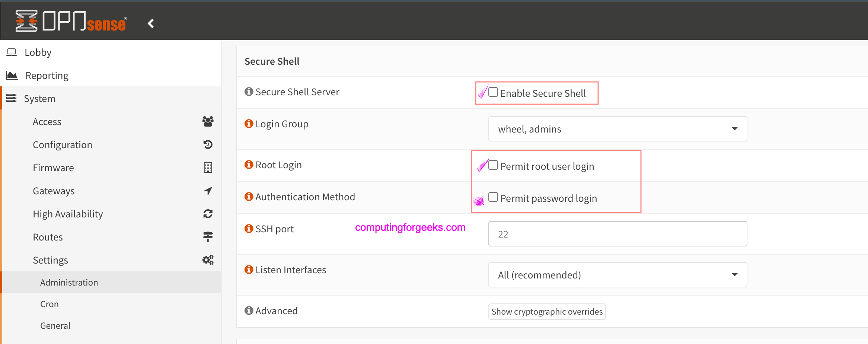The height and width of the screenshot is (344, 868).
Task: Open the Login Group dropdown
Action: coord(617,129)
